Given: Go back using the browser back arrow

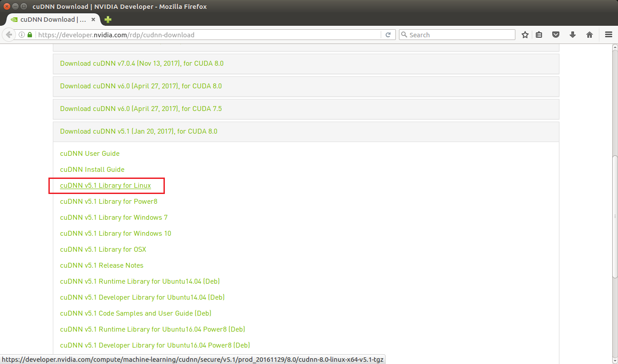Looking at the screenshot, I should pos(9,35).
